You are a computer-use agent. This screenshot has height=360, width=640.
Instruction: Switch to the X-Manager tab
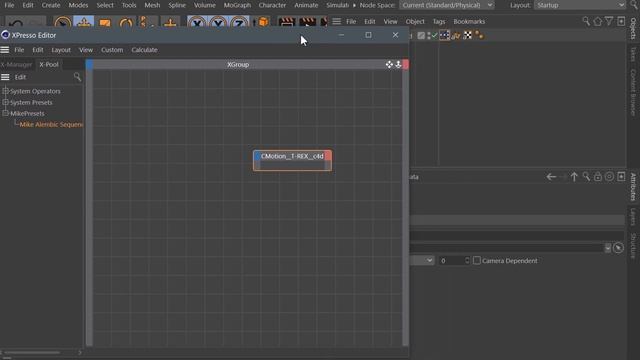pos(16,64)
